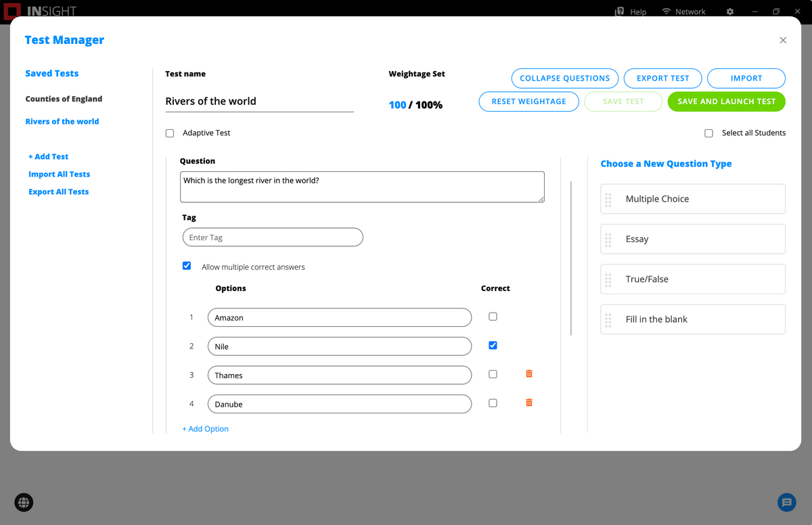Click the Collapse Questions button
The image size is (812, 525).
(x=565, y=78)
